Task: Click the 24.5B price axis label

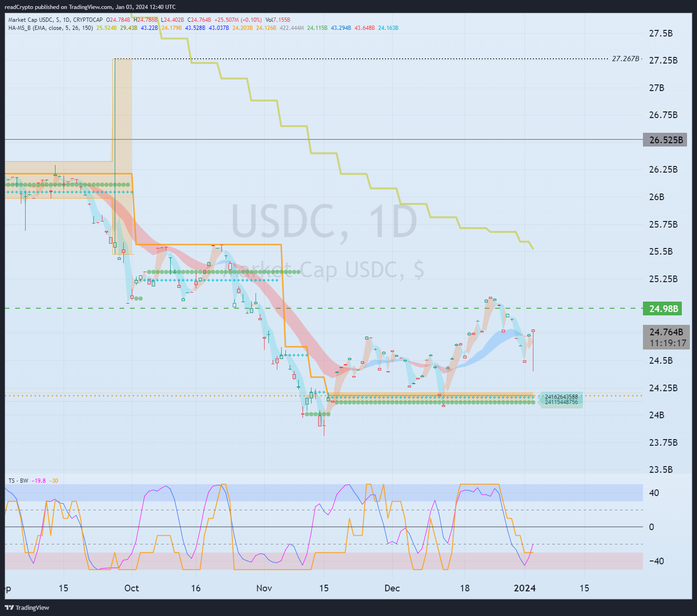Action: [660, 360]
